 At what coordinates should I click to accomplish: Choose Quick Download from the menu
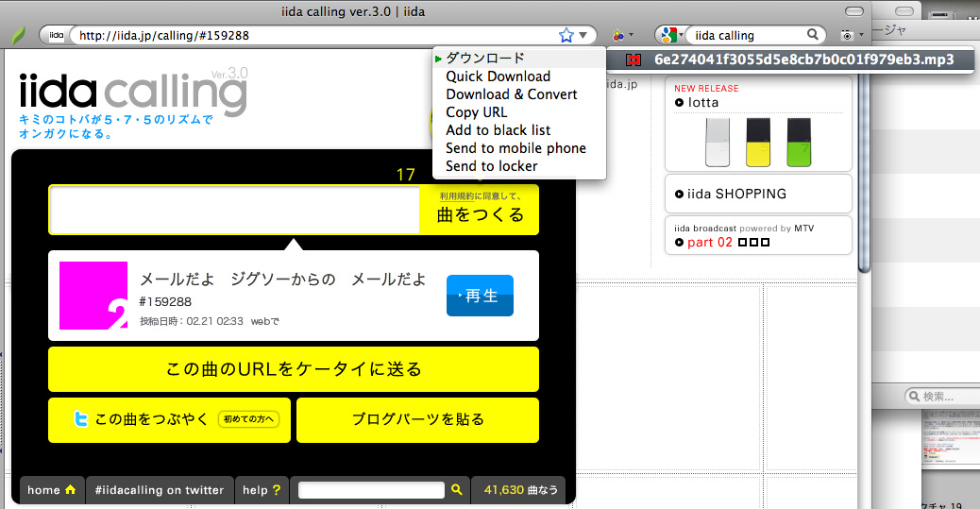tap(518, 76)
